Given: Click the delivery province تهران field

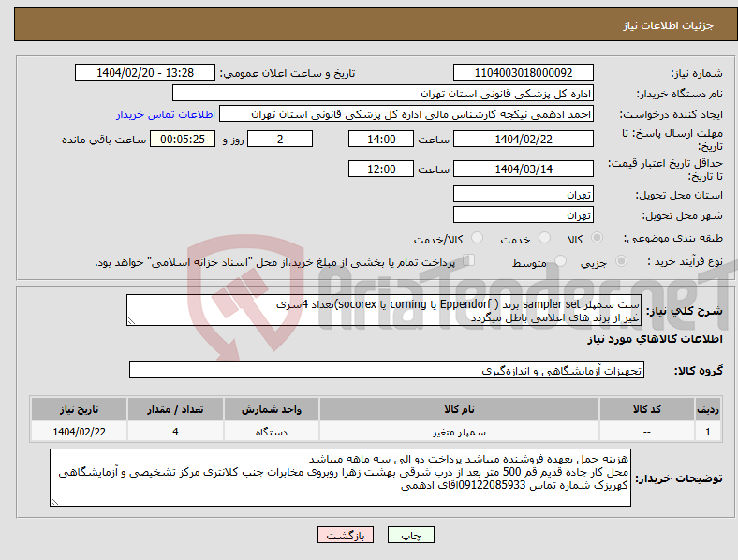Looking at the screenshot, I should pos(524,195).
